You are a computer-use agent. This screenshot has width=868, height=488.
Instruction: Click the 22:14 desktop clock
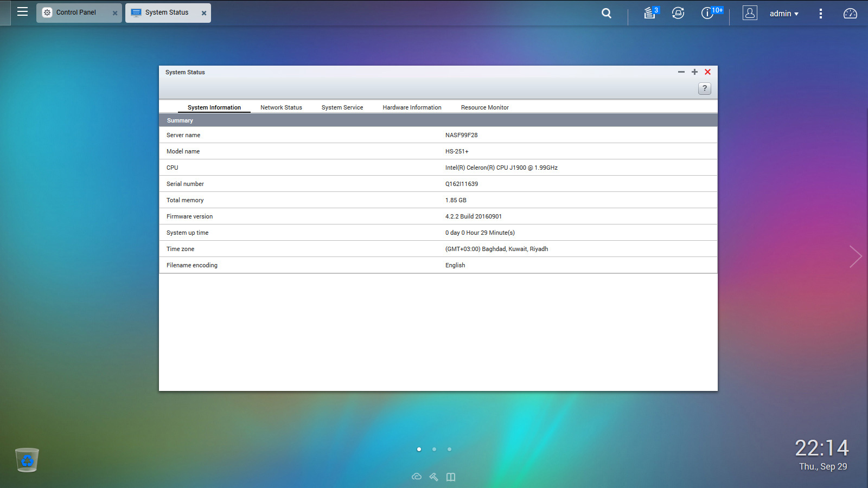(x=822, y=448)
